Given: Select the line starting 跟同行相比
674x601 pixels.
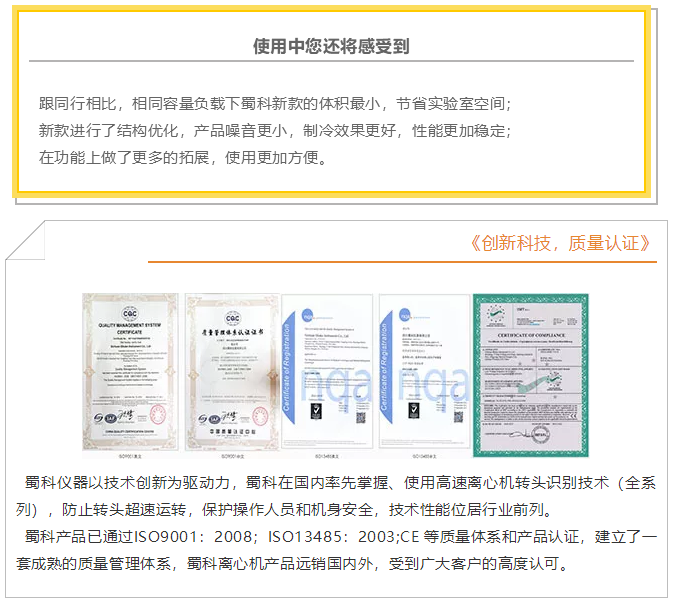Looking at the screenshot, I should click(x=275, y=104).
